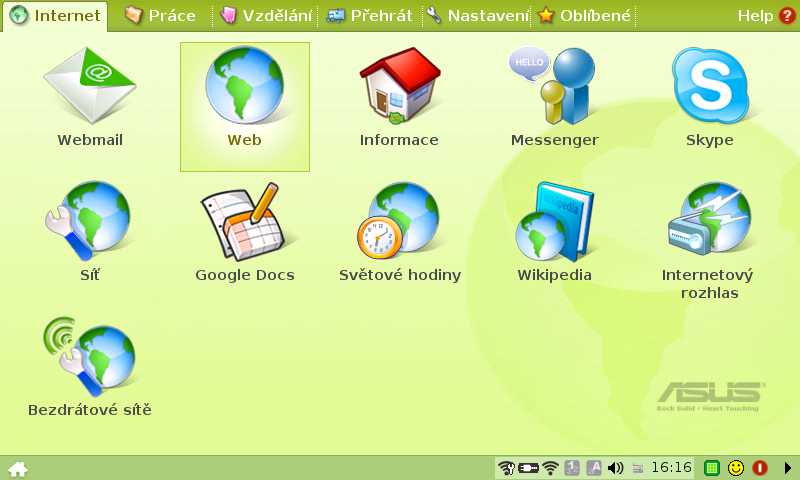Click the Help button

(766, 16)
